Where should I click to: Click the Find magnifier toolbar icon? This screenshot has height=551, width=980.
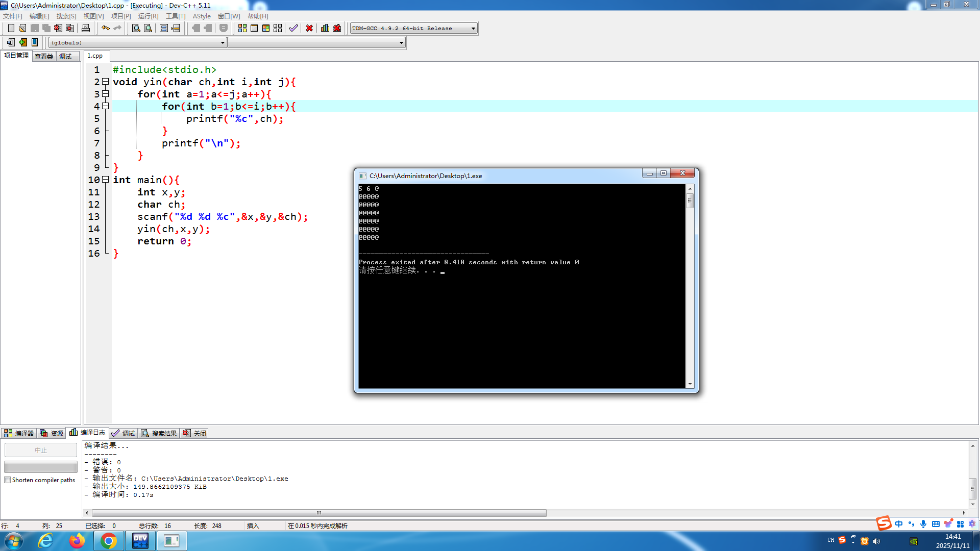tap(136, 28)
